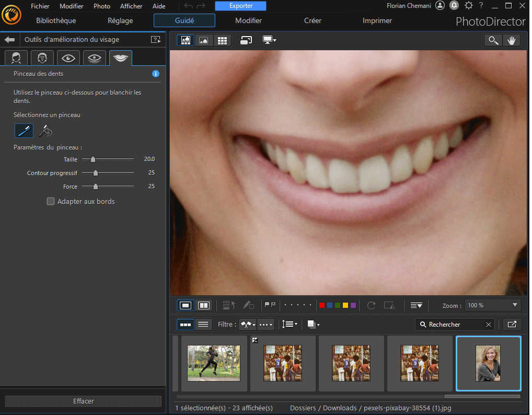Switch to the Modifier module tab

248,20
